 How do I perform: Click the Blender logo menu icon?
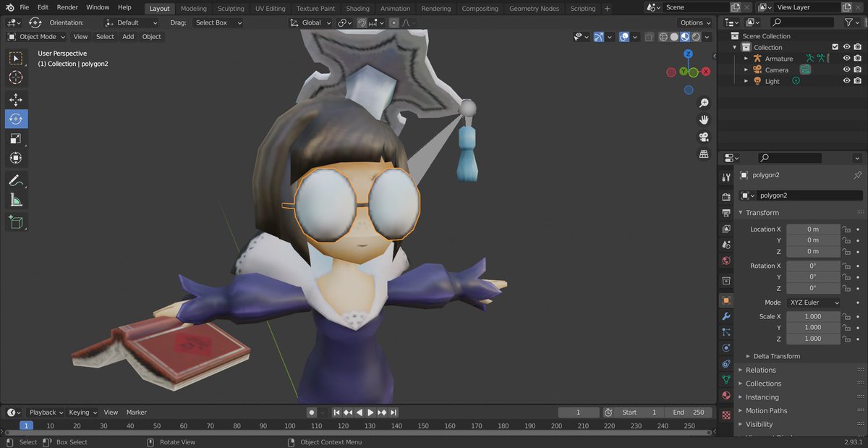point(9,7)
